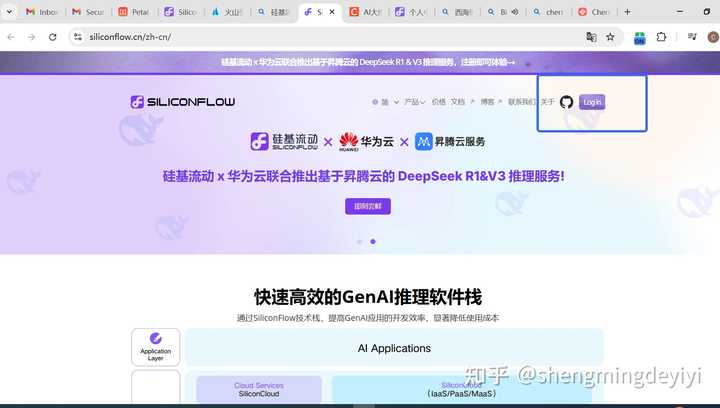Click the DeepSeek R1&V3 headline text
The width and height of the screenshot is (720, 408).
(363, 176)
